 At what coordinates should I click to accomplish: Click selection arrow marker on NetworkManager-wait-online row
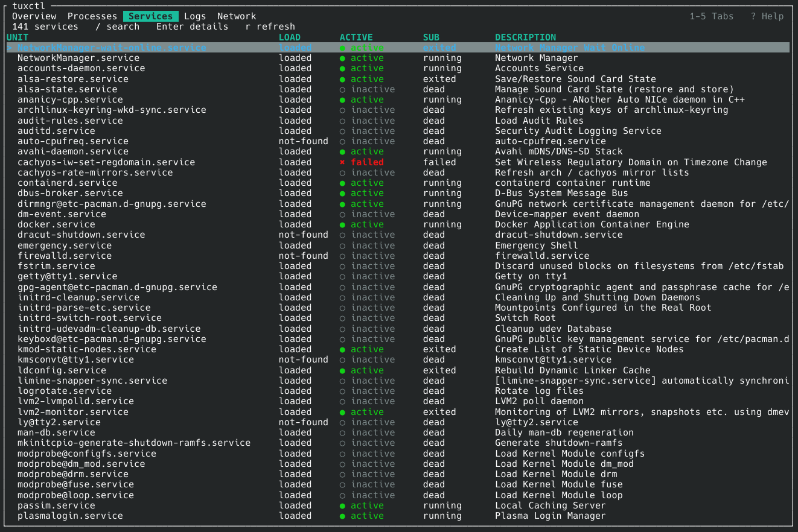click(9, 48)
